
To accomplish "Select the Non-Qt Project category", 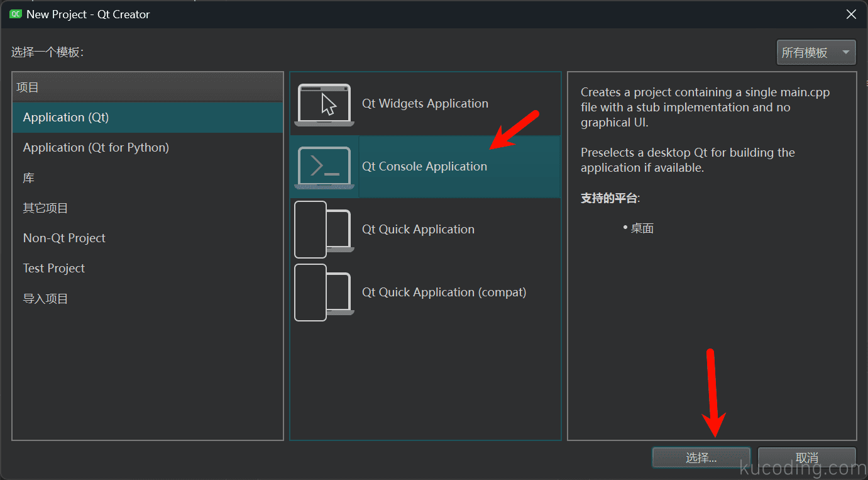I will point(148,238).
